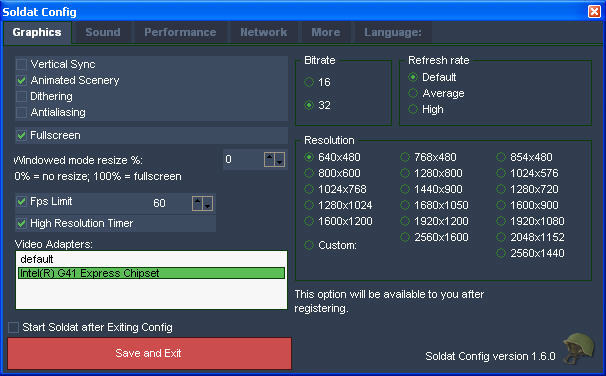Decrease the Fps Limit value
606x376 pixels.
(208, 203)
